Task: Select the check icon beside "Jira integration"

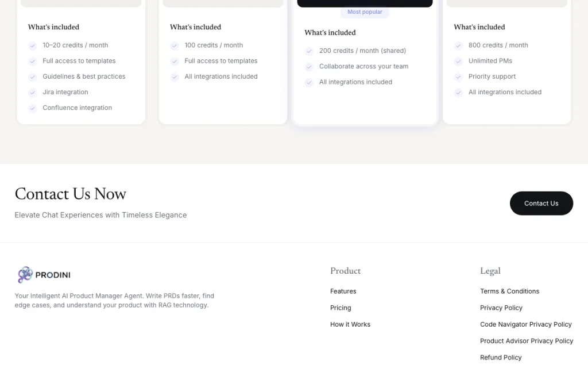Action: (33, 93)
